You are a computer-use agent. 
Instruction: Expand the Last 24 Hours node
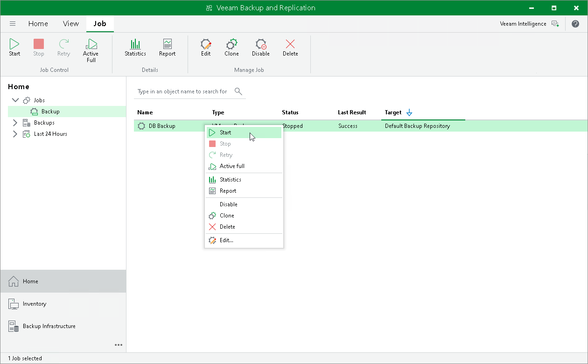pos(14,133)
